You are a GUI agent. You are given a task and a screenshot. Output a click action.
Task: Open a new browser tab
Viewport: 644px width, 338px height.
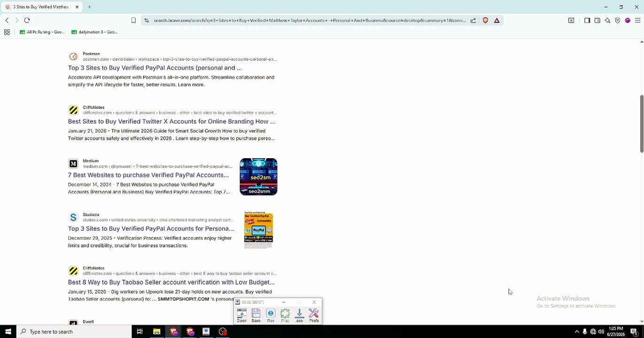tap(89, 7)
